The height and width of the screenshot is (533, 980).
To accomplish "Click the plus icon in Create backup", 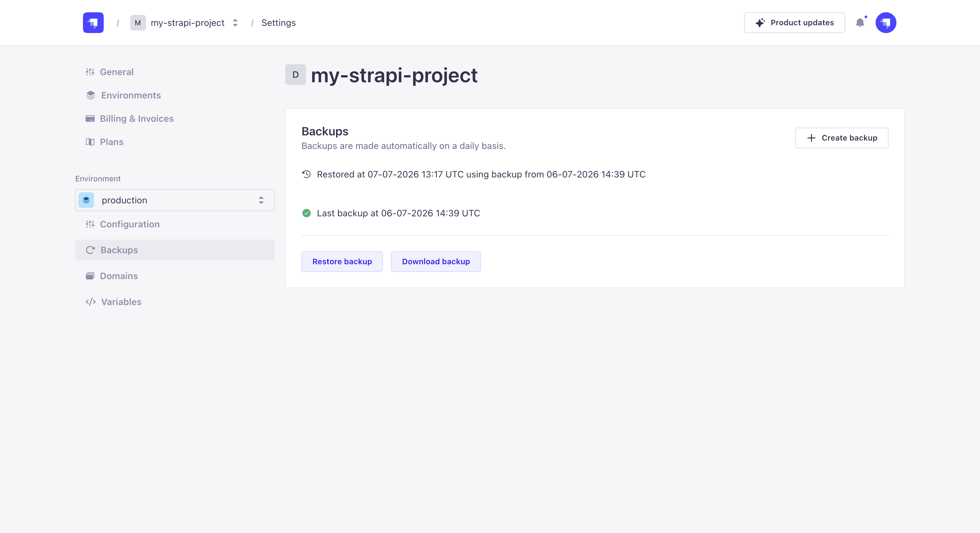I will pos(811,138).
